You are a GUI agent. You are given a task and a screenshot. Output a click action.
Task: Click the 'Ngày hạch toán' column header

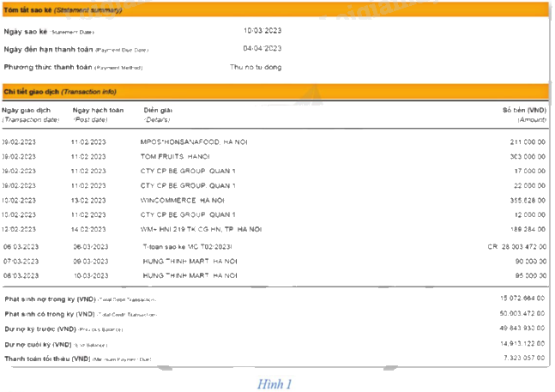99,111
